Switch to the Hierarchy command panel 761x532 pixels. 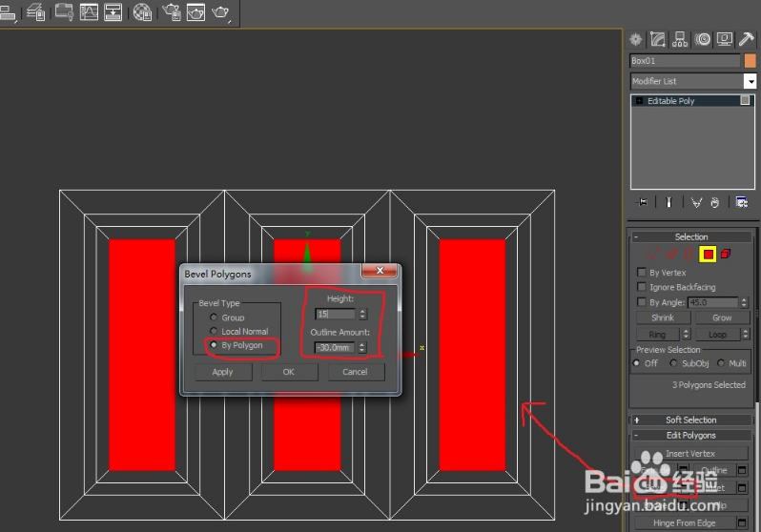tap(680, 39)
